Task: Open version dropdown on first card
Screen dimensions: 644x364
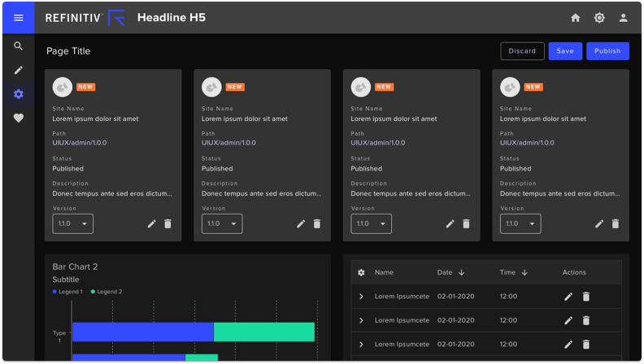Action: coord(72,223)
